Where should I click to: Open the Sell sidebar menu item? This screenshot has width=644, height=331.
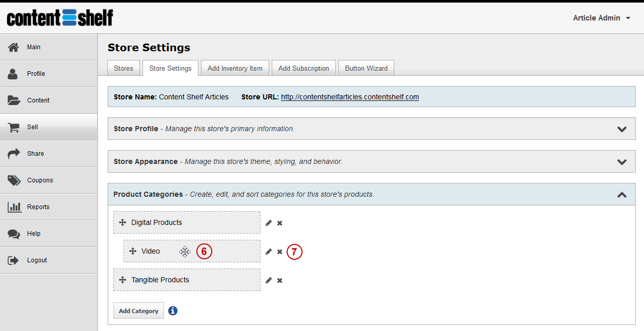[49, 127]
